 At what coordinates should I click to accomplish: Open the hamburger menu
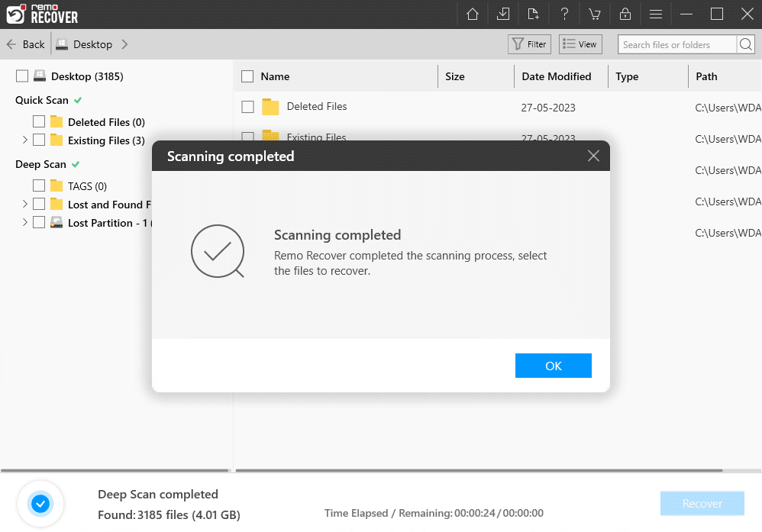[x=656, y=14]
